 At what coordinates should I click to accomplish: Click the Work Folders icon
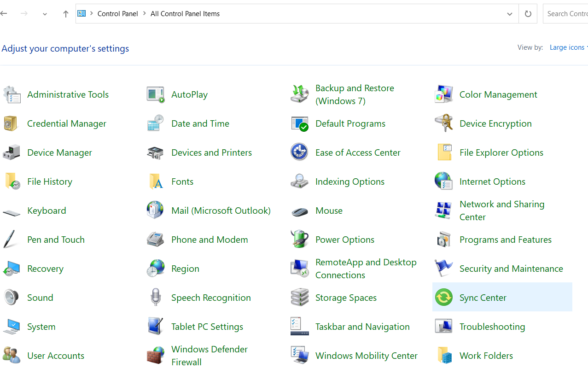[x=444, y=356]
